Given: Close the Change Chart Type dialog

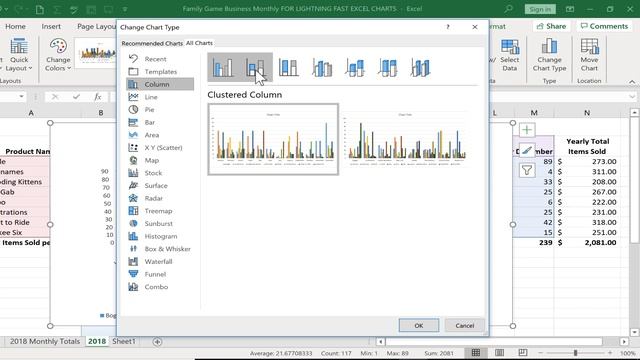Looking at the screenshot, I should click(475, 27).
